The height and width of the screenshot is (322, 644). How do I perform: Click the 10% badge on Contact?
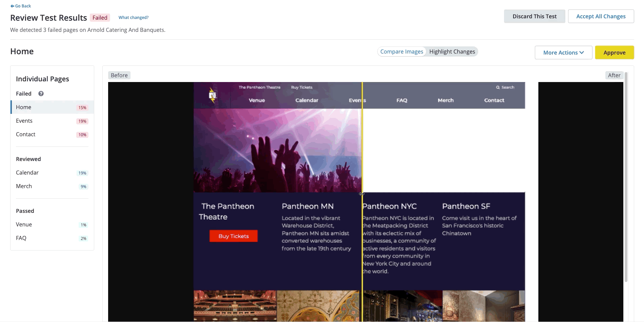tap(82, 135)
